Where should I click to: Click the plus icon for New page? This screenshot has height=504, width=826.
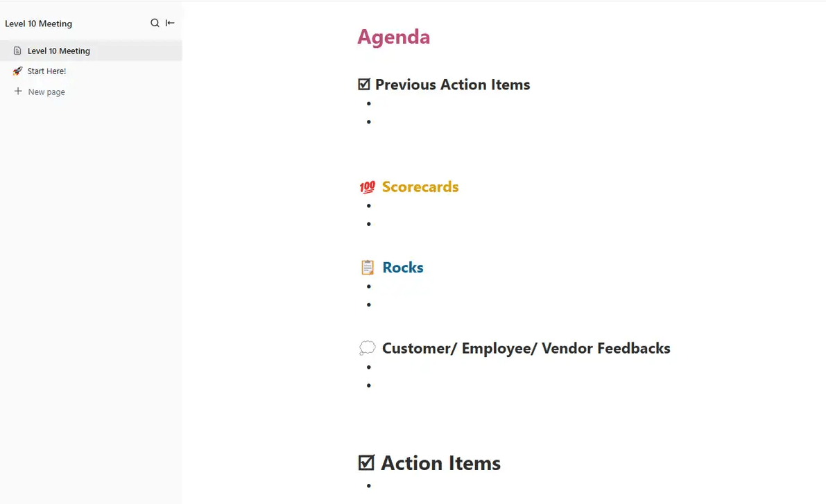[x=18, y=92]
